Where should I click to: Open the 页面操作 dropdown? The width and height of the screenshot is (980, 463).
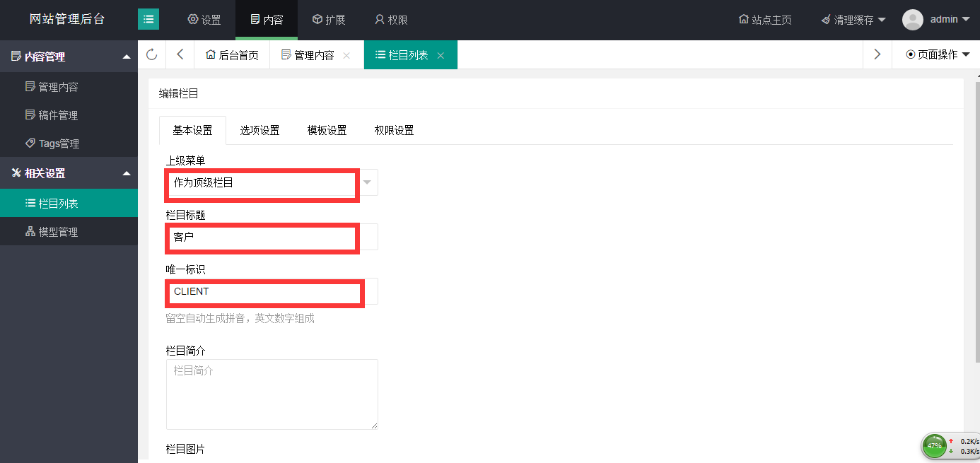[x=938, y=54]
